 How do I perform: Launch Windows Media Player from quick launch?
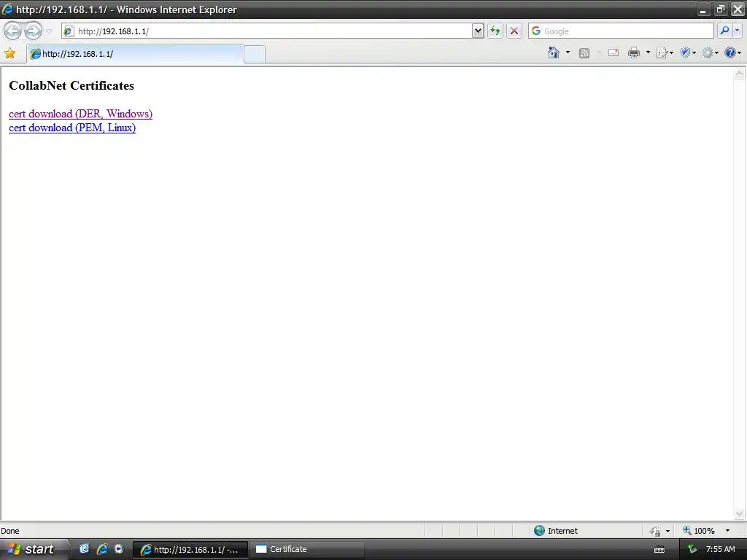119,549
